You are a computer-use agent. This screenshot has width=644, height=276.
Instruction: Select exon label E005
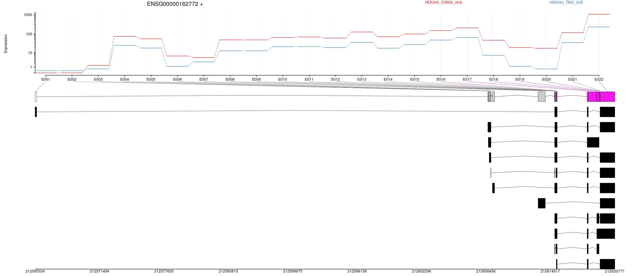tap(151, 79)
